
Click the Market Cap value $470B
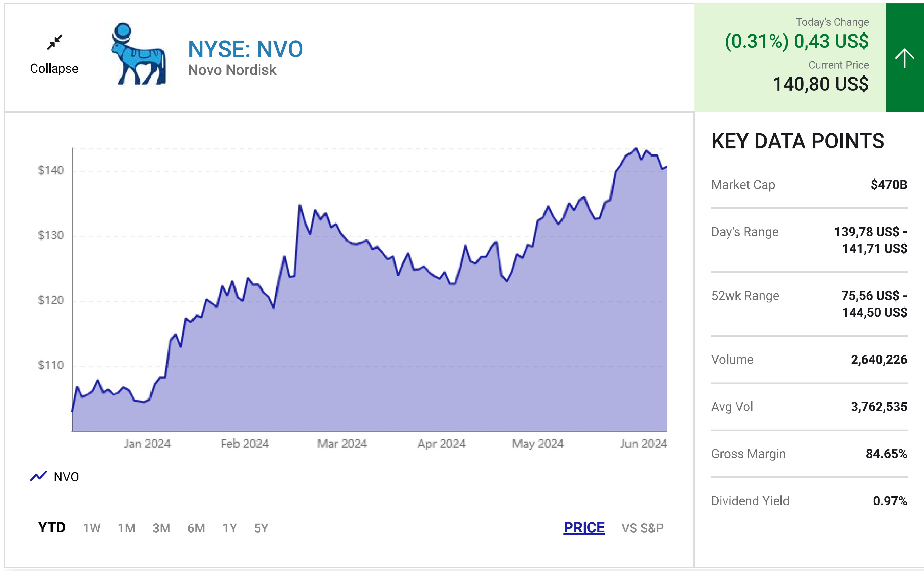889,185
